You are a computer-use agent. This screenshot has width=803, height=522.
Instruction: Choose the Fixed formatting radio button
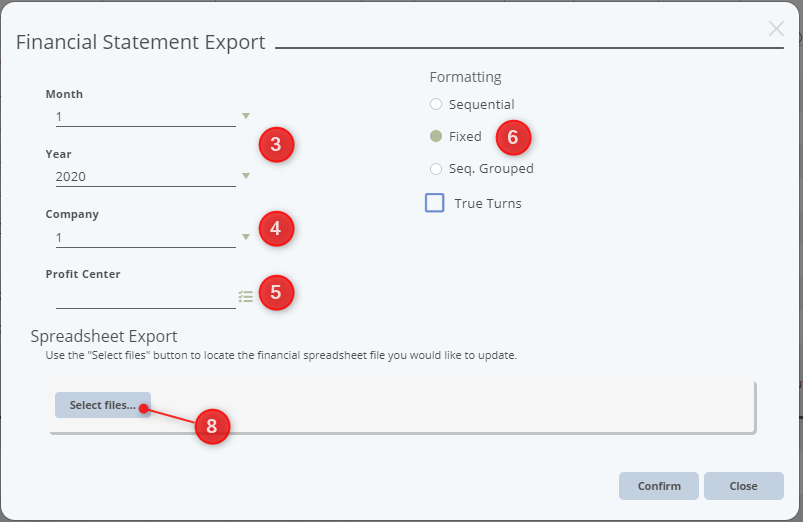click(436, 136)
